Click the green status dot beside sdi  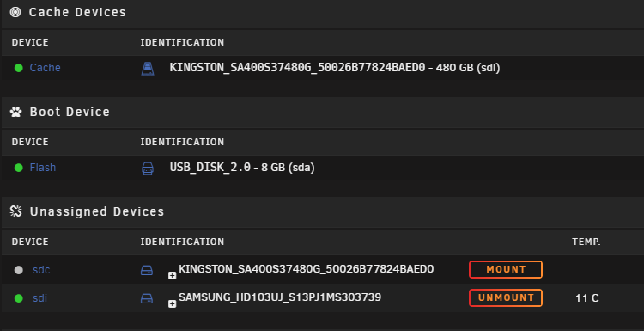[x=19, y=298]
